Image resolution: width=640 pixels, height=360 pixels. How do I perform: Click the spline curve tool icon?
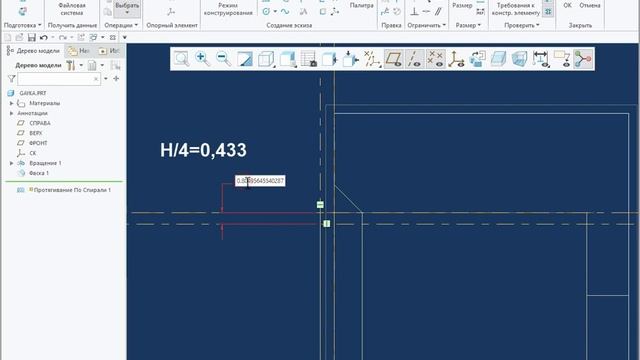coord(285,11)
